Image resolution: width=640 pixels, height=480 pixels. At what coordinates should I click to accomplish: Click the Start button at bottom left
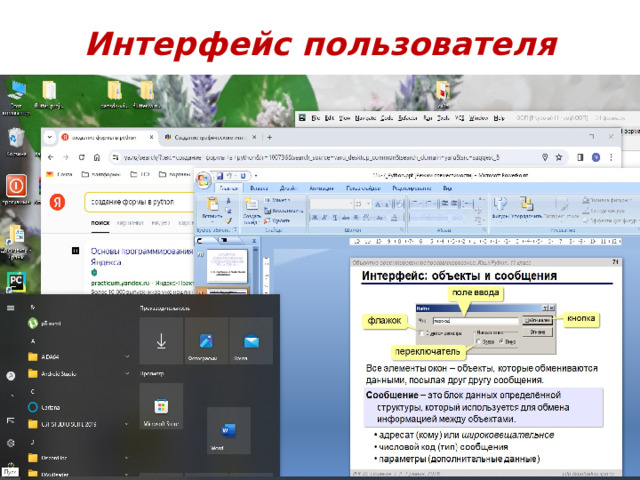[x=10, y=472]
